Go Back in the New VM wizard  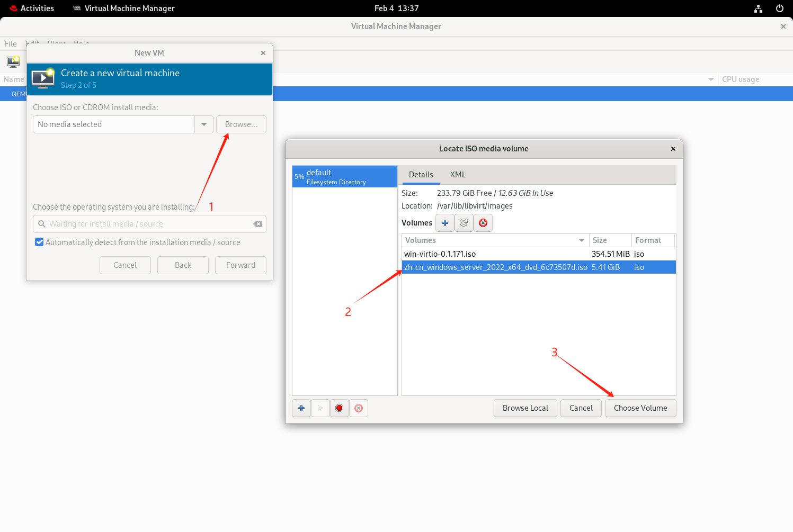click(183, 265)
